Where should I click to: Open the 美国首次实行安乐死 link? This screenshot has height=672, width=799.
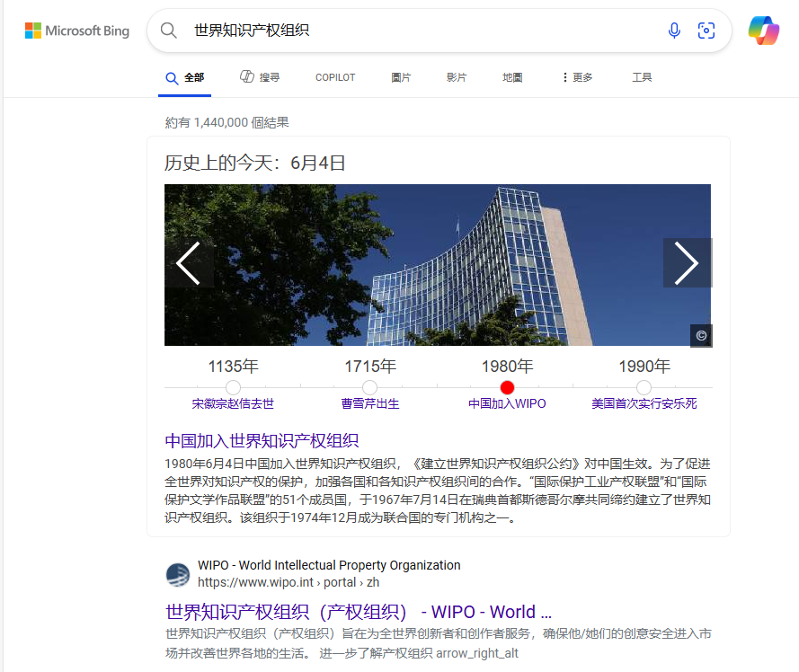(x=644, y=404)
